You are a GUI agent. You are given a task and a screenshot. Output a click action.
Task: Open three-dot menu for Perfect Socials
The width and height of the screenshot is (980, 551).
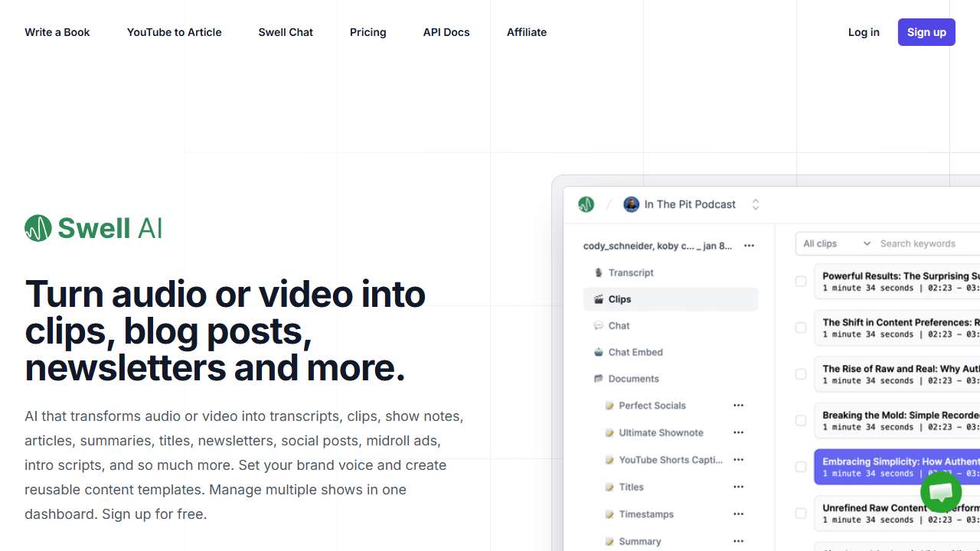pos(738,406)
